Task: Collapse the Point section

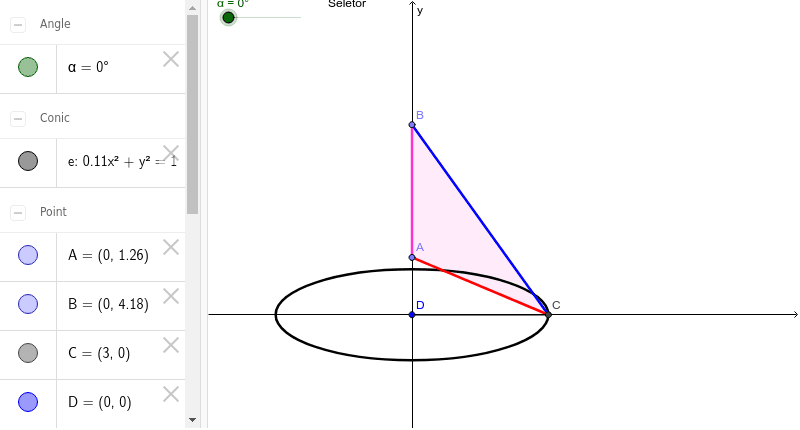Action: coord(18,212)
